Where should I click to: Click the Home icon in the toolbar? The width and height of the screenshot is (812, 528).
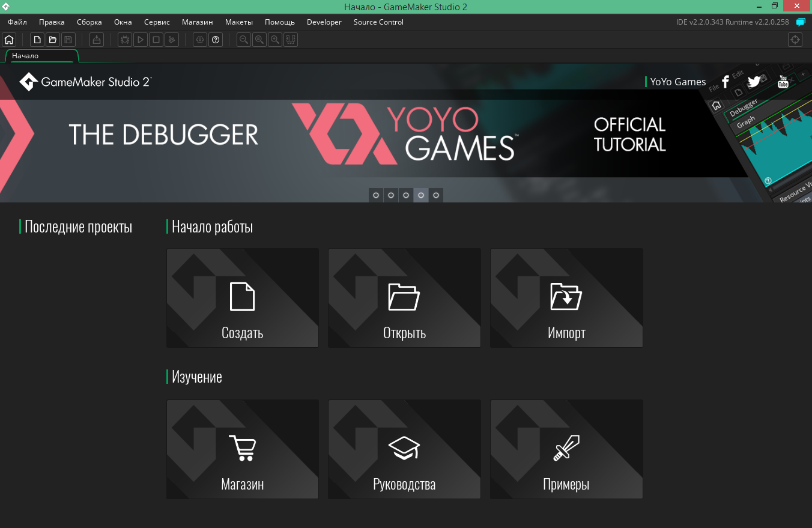coord(9,40)
